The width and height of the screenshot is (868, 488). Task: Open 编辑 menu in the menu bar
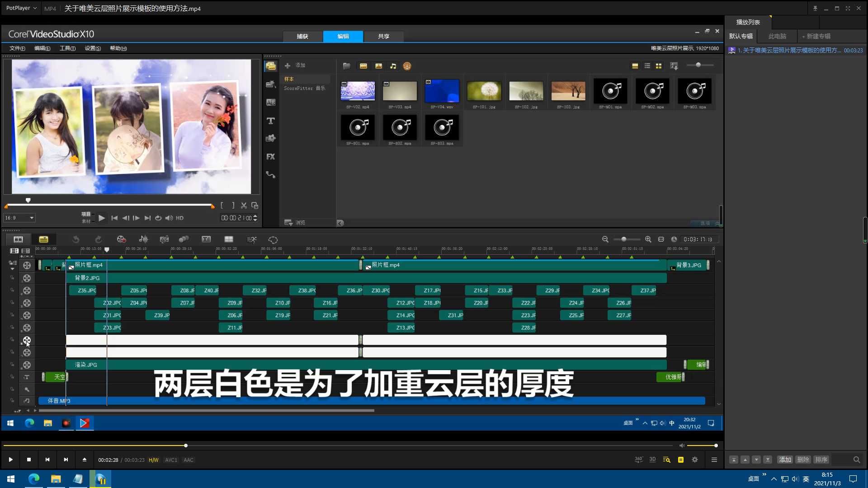[x=42, y=48]
